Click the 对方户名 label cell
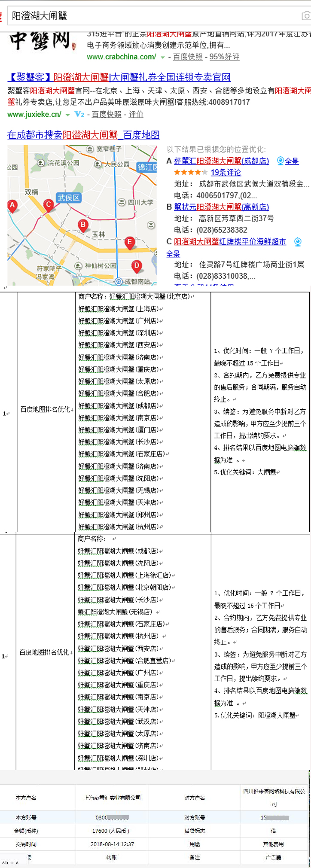311x868 pixels. [x=195, y=798]
